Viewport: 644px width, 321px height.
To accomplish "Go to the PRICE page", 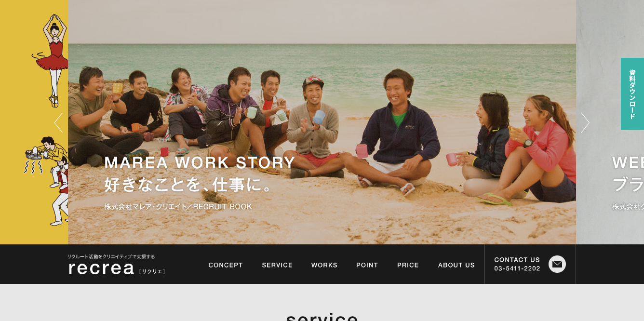I will 408,265.
